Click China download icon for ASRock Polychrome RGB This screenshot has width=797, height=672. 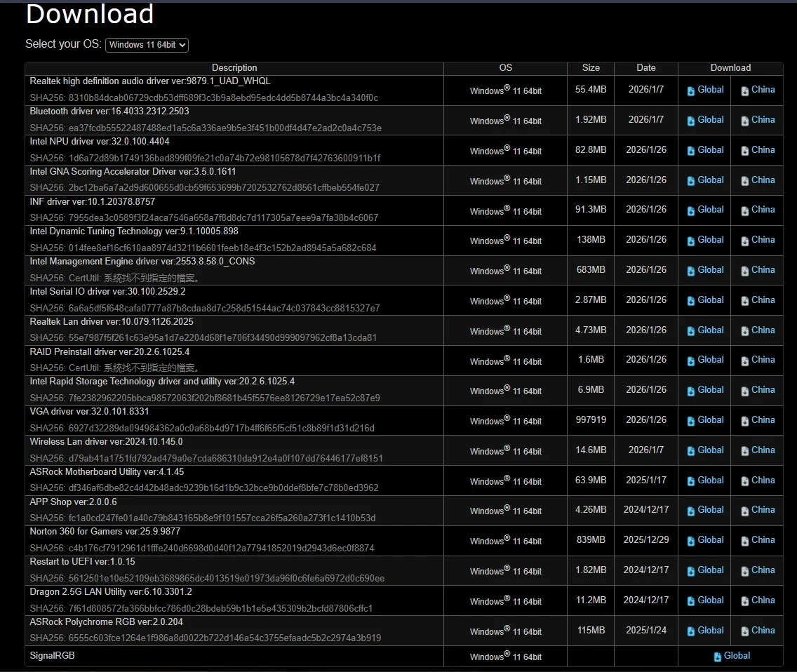(x=744, y=631)
